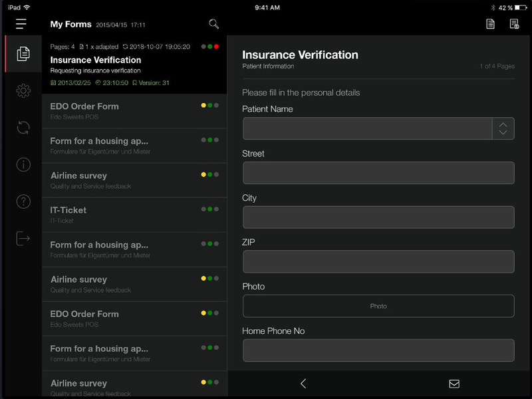Click the Street input field
Image resolution: width=532 pixels, height=399 pixels.
pyautogui.click(x=378, y=172)
